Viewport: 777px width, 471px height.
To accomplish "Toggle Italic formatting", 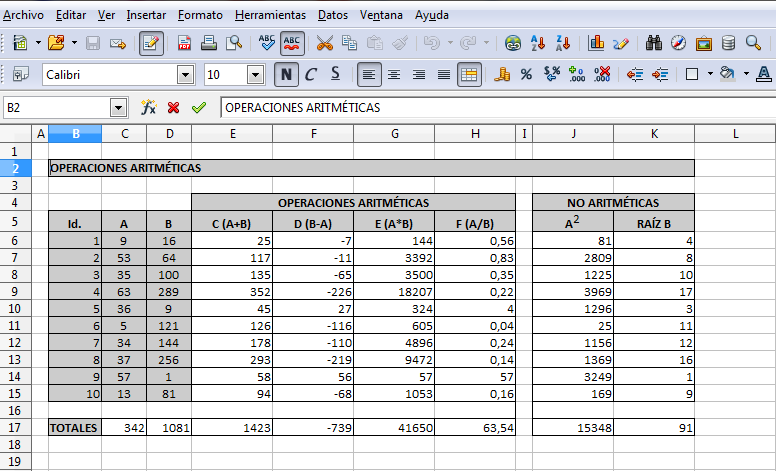I will 310,75.
